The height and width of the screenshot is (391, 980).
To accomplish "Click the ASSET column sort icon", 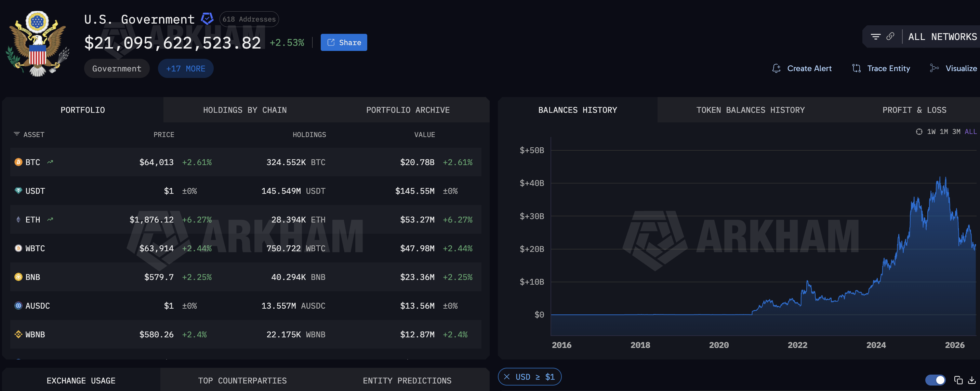I will (x=17, y=134).
